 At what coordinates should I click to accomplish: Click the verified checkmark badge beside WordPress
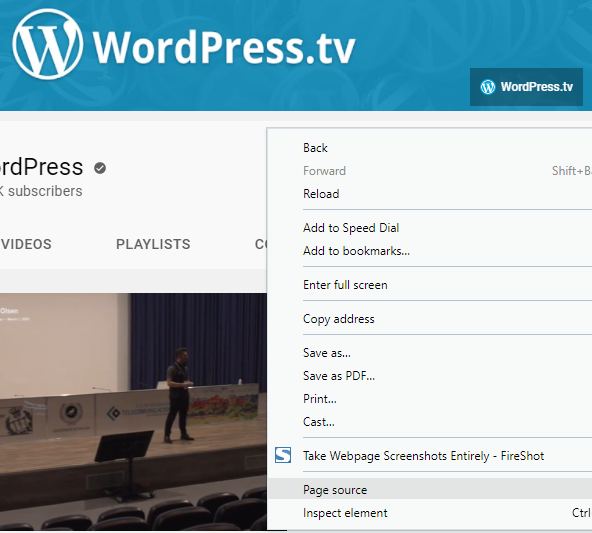pos(100,168)
